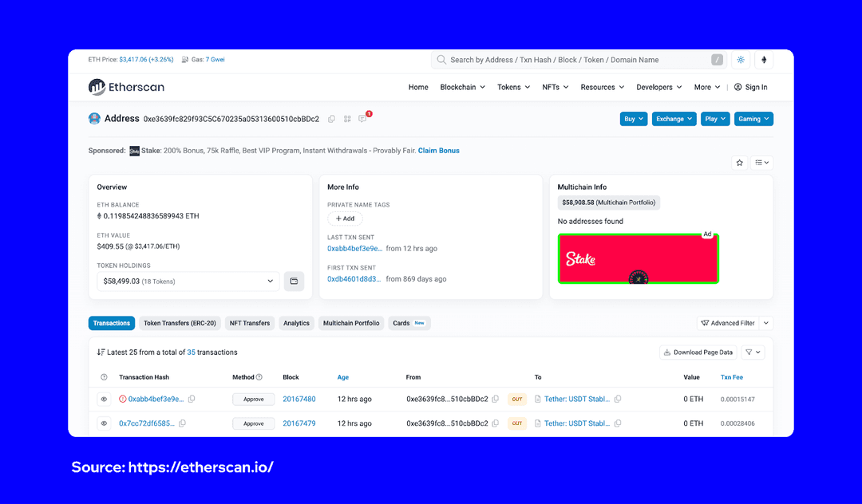Add address to watchlist star icon
Image resolution: width=862 pixels, height=504 pixels.
740,163
